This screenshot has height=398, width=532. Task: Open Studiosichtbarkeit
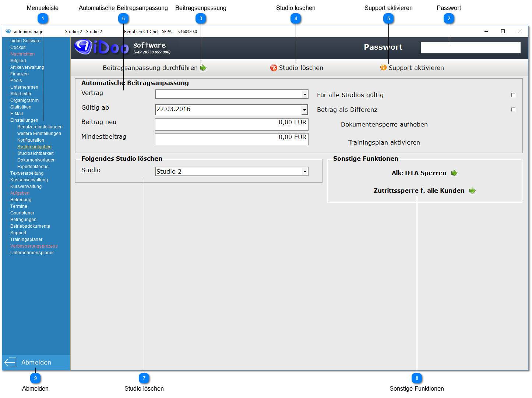tap(35, 153)
